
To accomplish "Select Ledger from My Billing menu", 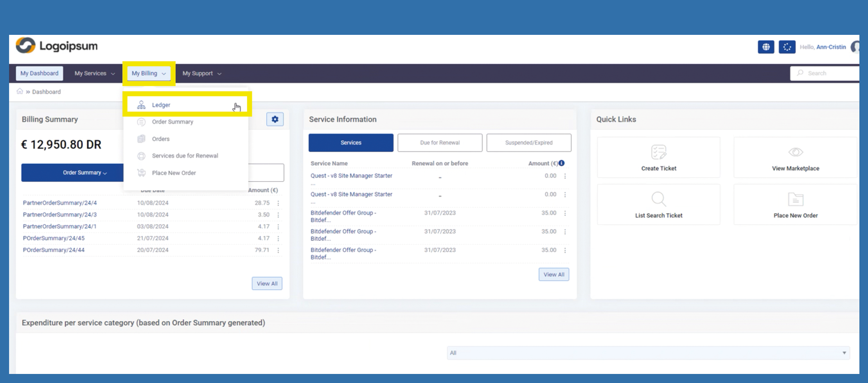I will (161, 105).
